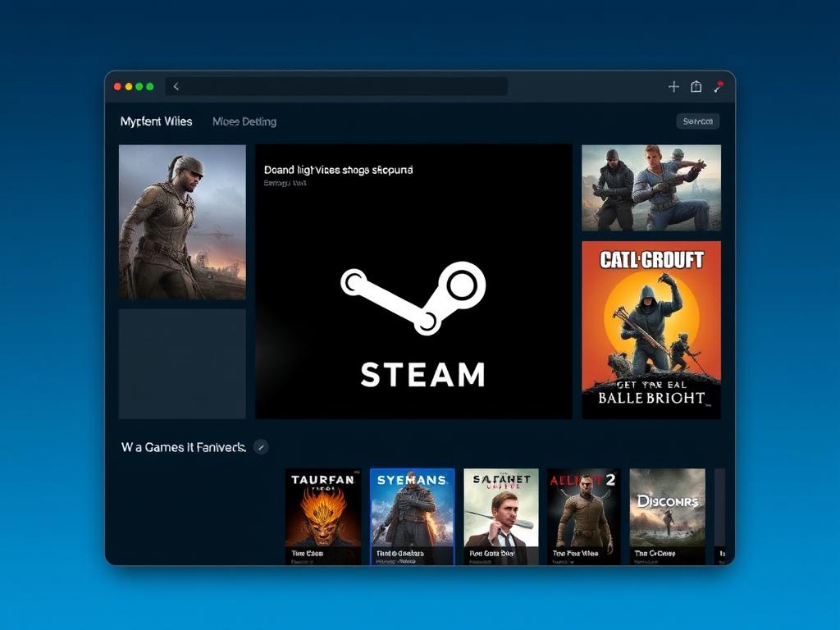Click the red pin icon at top right
Screen dimensions: 840x630
pyautogui.click(x=719, y=86)
